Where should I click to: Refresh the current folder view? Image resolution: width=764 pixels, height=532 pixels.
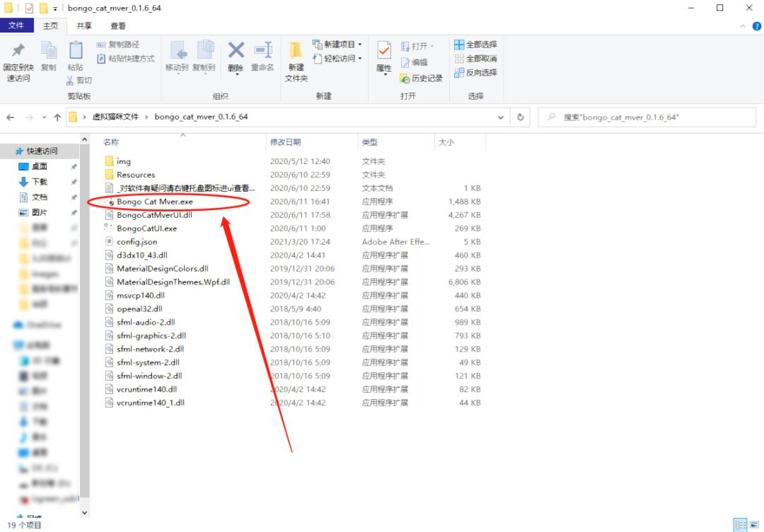point(521,117)
